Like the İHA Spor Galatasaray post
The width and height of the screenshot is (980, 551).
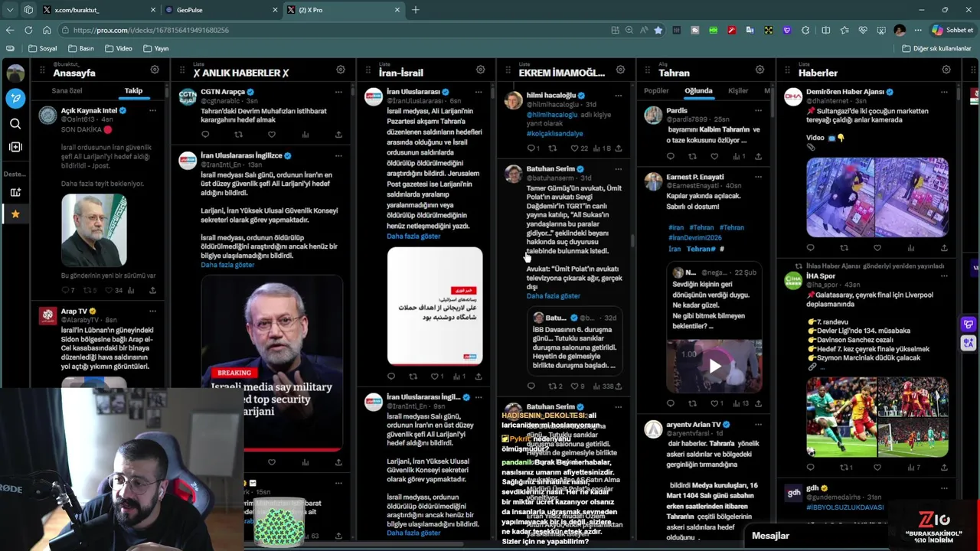(x=877, y=467)
